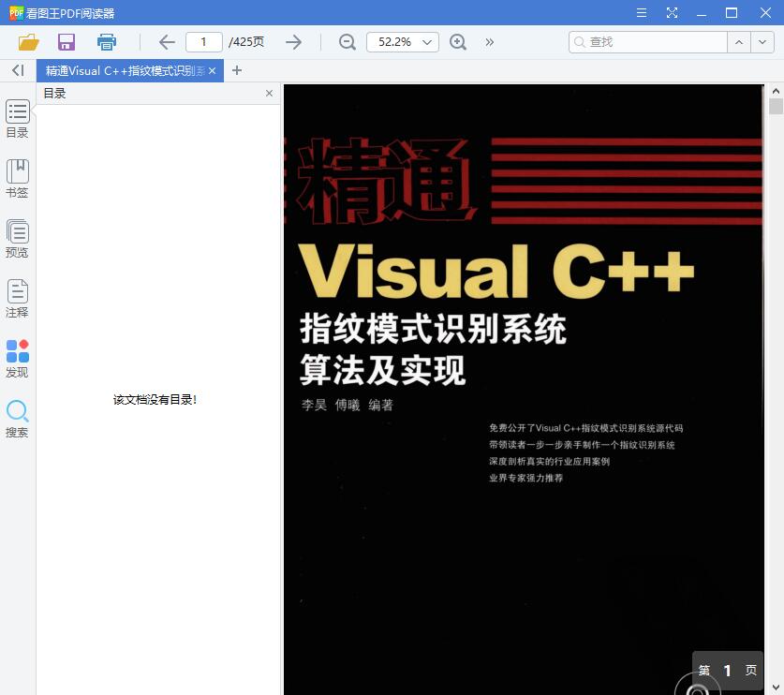Viewport: 784px width, 695px height.
Task: Zoom in using the plus magnifier
Action: click(458, 42)
